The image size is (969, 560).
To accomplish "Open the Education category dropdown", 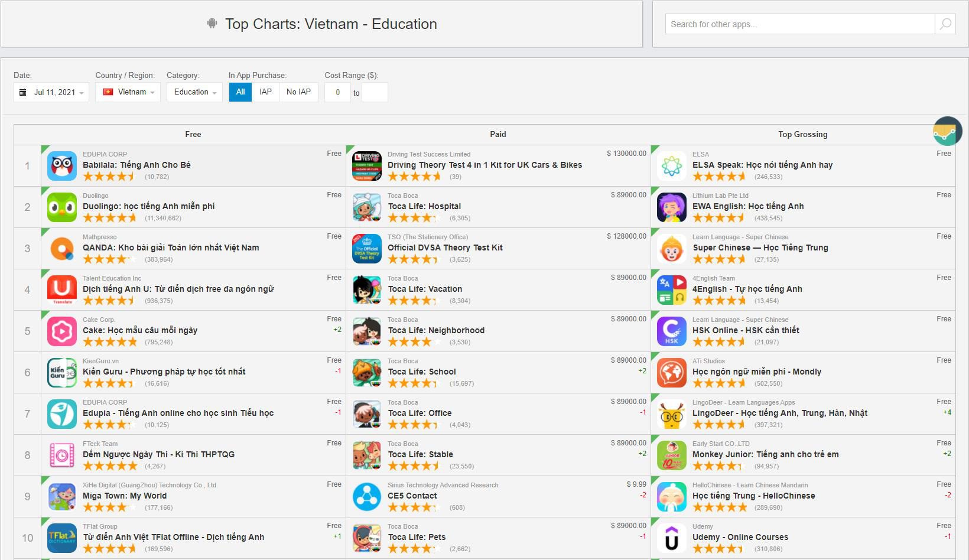I will point(195,92).
